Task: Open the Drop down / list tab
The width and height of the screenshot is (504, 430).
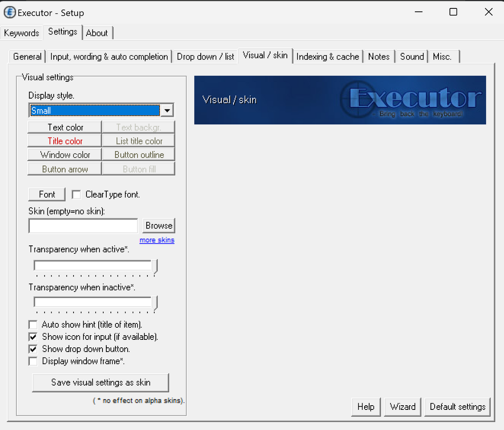Action: (x=205, y=57)
